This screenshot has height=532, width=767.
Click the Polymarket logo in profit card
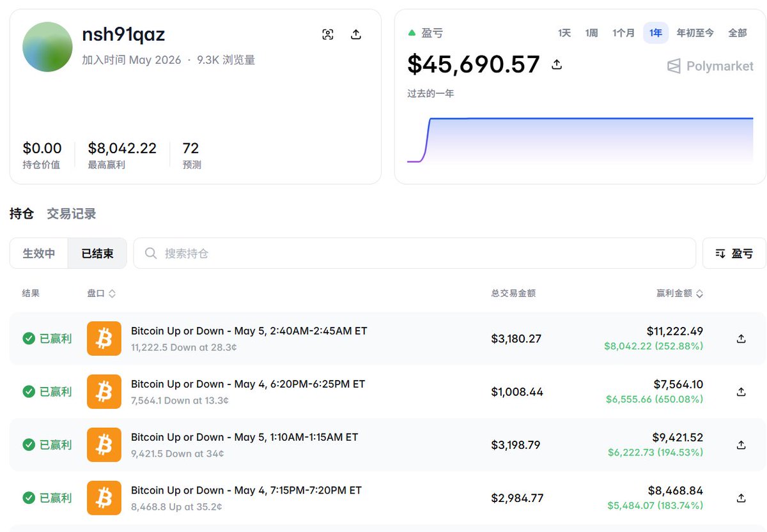(710, 66)
